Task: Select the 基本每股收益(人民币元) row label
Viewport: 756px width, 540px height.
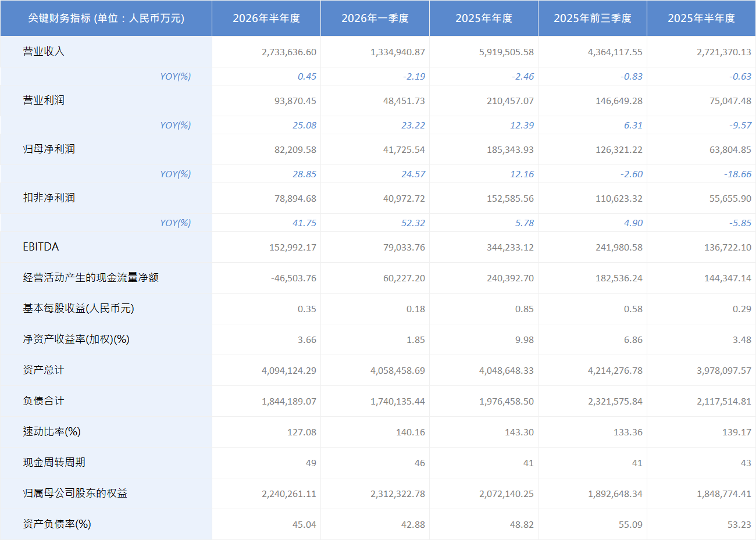Action: 79,309
